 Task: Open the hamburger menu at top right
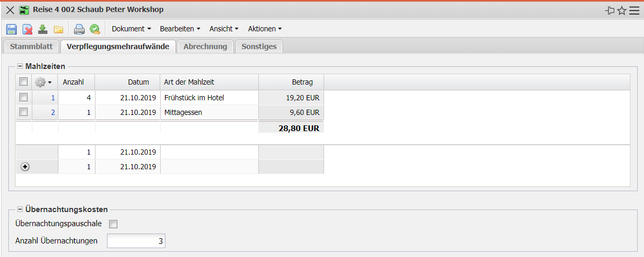[x=634, y=10]
